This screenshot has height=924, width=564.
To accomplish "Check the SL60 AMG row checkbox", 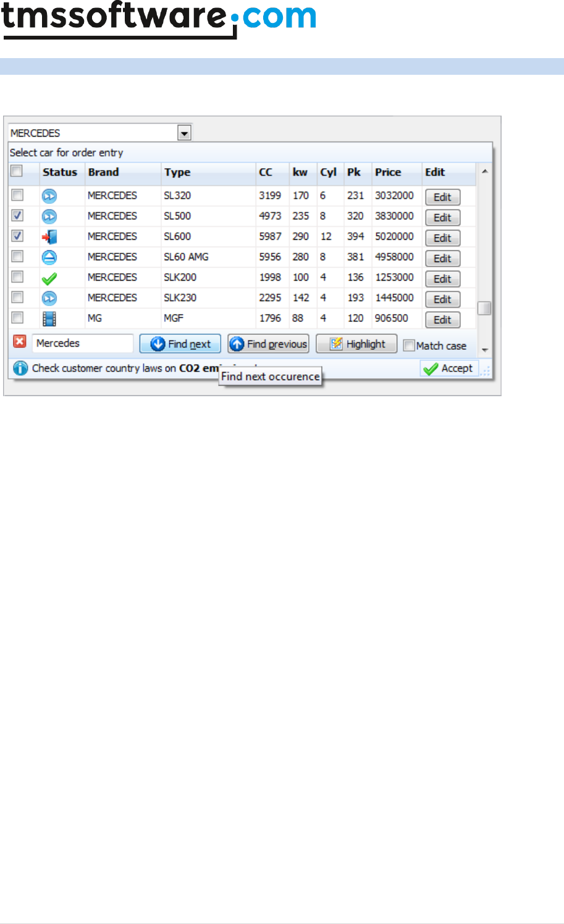I will [17, 256].
